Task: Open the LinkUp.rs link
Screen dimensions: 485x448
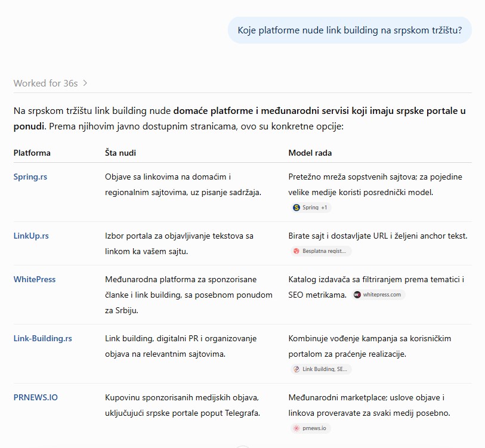Action: (31, 236)
